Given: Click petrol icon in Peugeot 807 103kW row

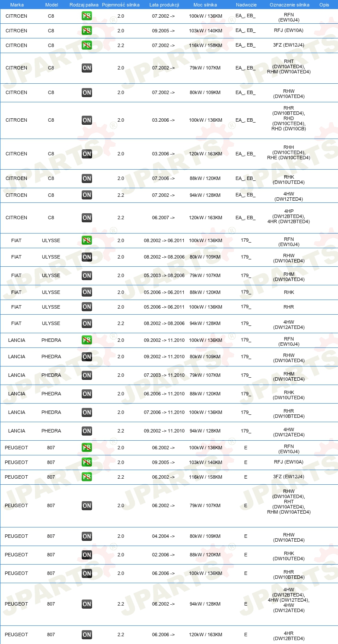Looking at the screenshot, I should (87, 462).
